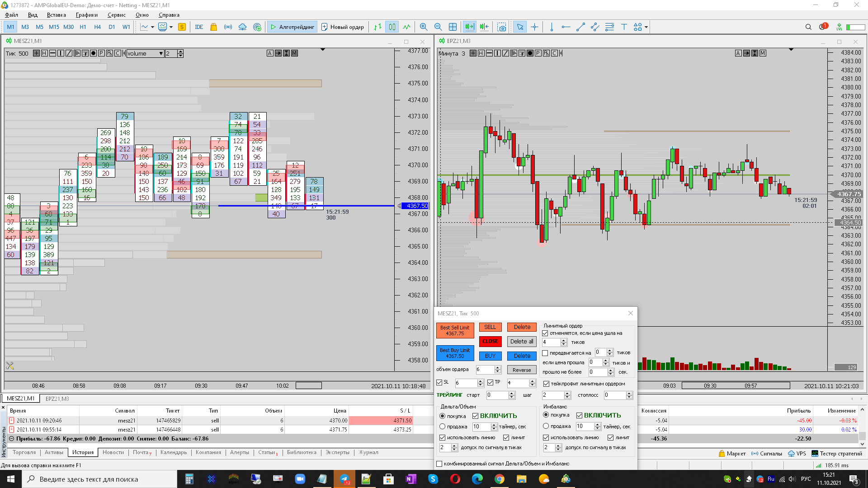Click the Zoom In magnifier icon in toolbar
Viewport: 868px width, 488px height.
(x=423, y=27)
